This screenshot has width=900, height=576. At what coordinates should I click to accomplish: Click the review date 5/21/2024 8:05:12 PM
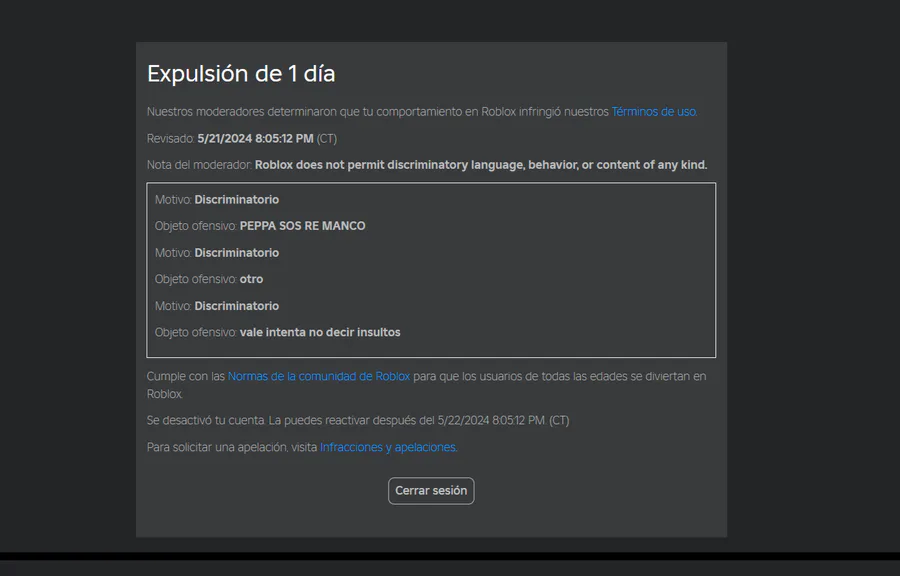tap(255, 139)
